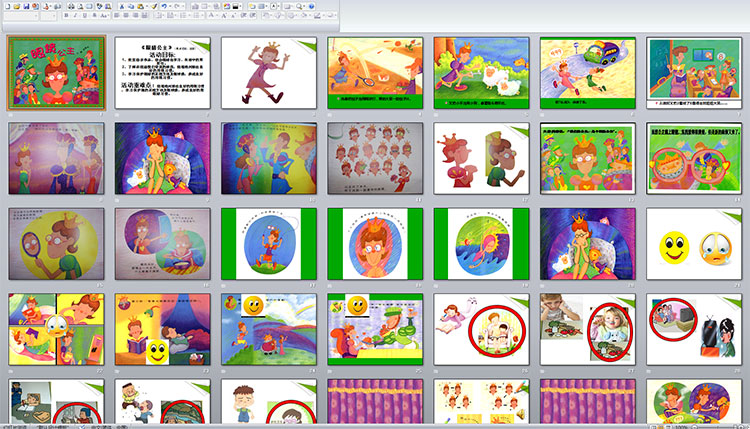Toggle Underline formatting
The width and height of the screenshot is (750, 429).
tap(85, 15)
